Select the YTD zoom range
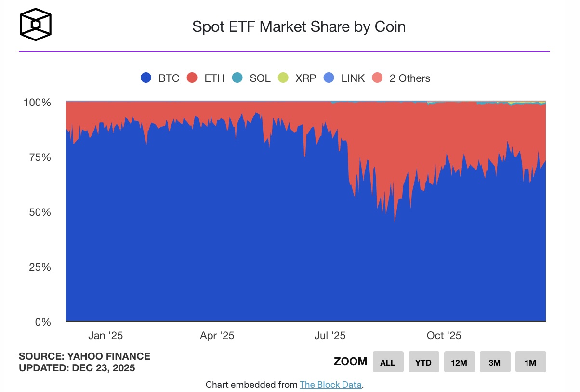Screen dimensions: 580x392 423,362
